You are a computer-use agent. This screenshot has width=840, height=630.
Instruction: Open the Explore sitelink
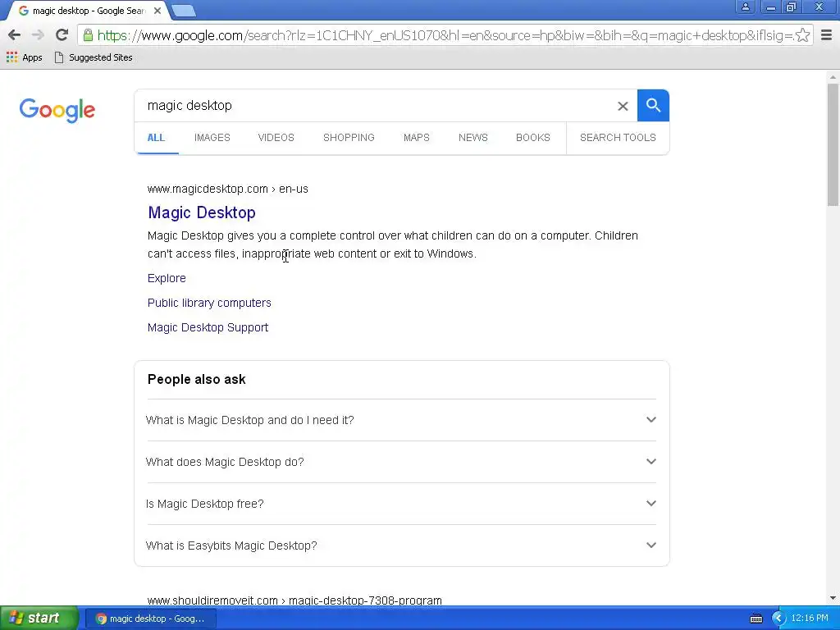tap(167, 278)
